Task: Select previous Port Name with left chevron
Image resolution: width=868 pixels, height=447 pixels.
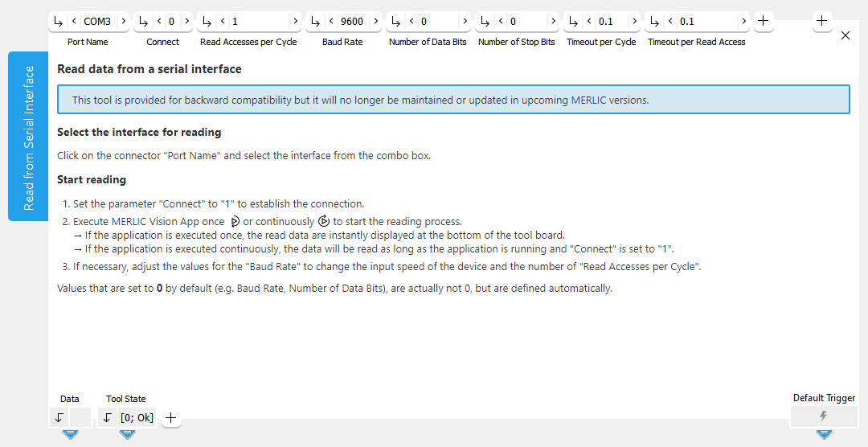Action: (x=74, y=22)
